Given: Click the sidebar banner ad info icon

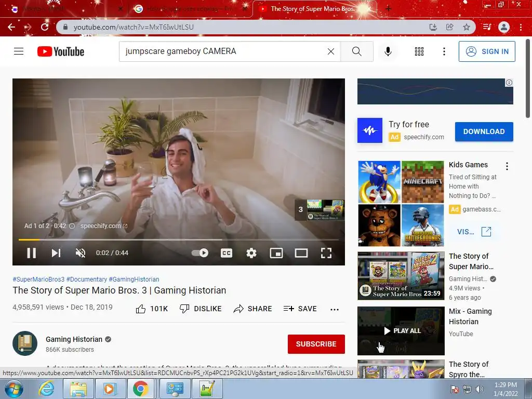Looking at the screenshot, I should coord(509,83).
